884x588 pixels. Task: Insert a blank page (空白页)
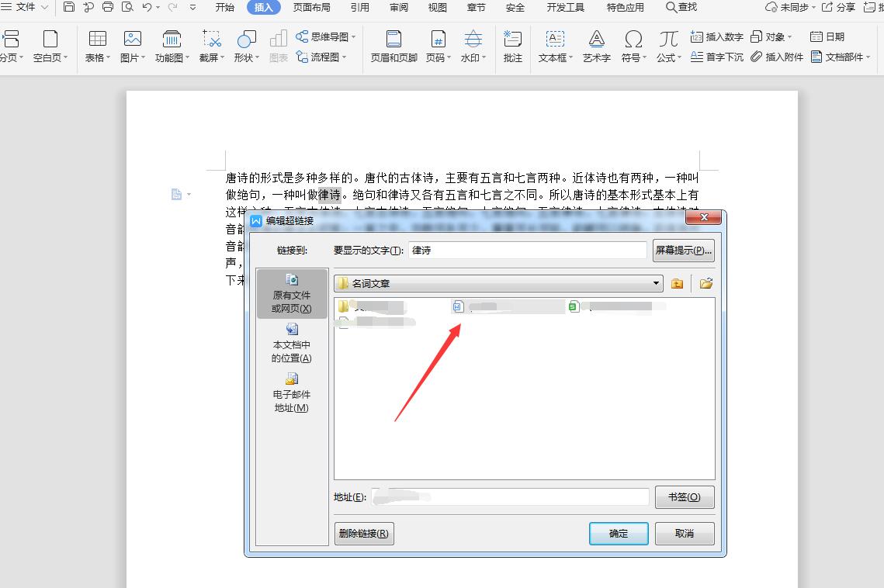click(x=50, y=47)
